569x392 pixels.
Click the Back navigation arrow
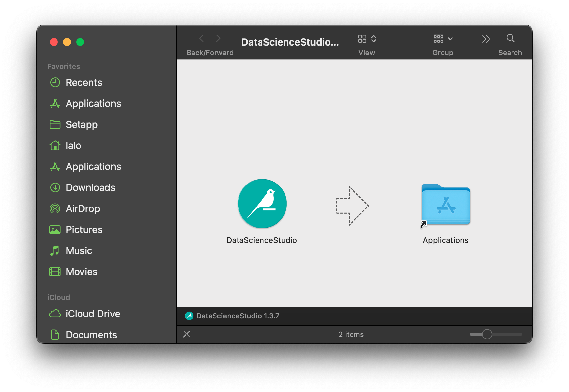(202, 39)
